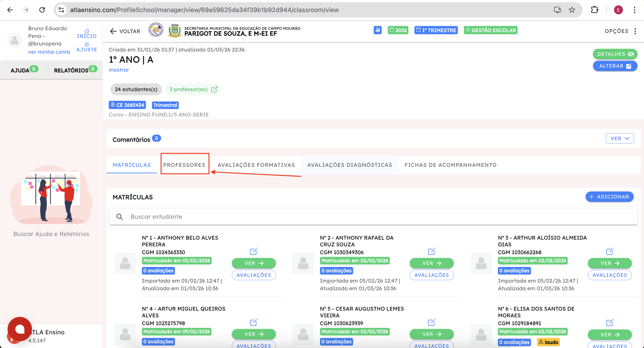Click the Buscar estudante search field
The width and height of the screenshot is (644, 348).
pyautogui.click(x=373, y=217)
